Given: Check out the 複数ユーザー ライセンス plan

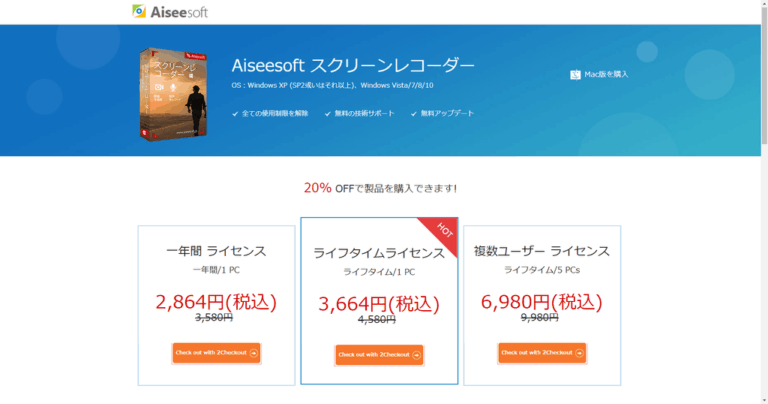Looking at the screenshot, I should pyautogui.click(x=542, y=353).
